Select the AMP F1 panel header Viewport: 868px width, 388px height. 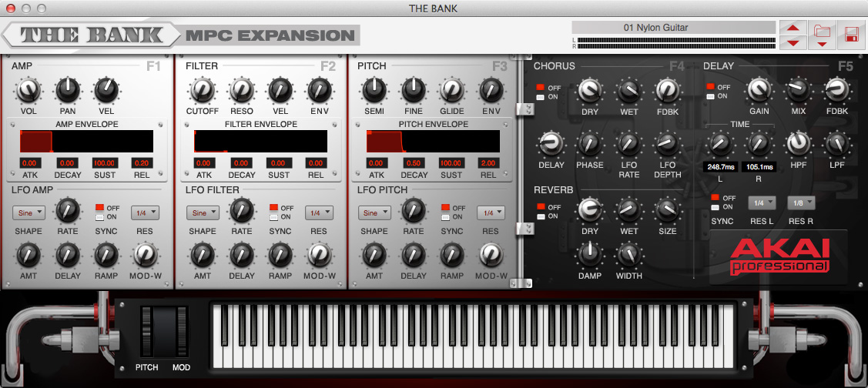tap(152, 66)
